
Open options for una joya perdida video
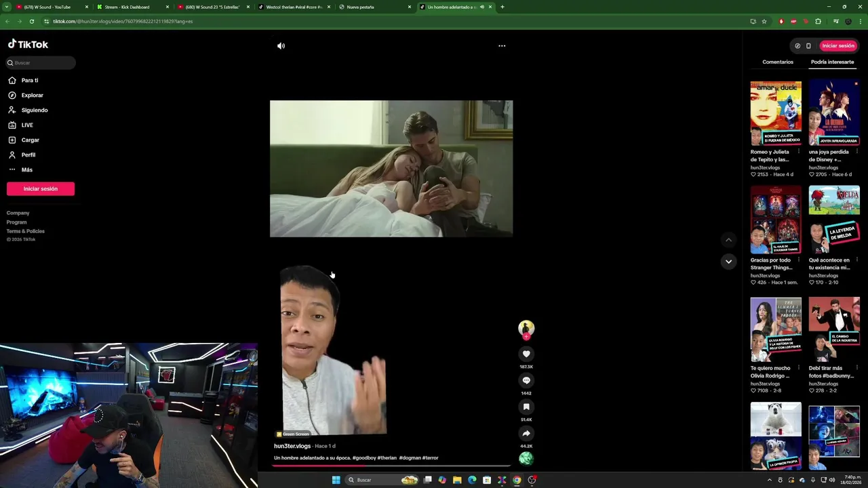(x=856, y=152)
